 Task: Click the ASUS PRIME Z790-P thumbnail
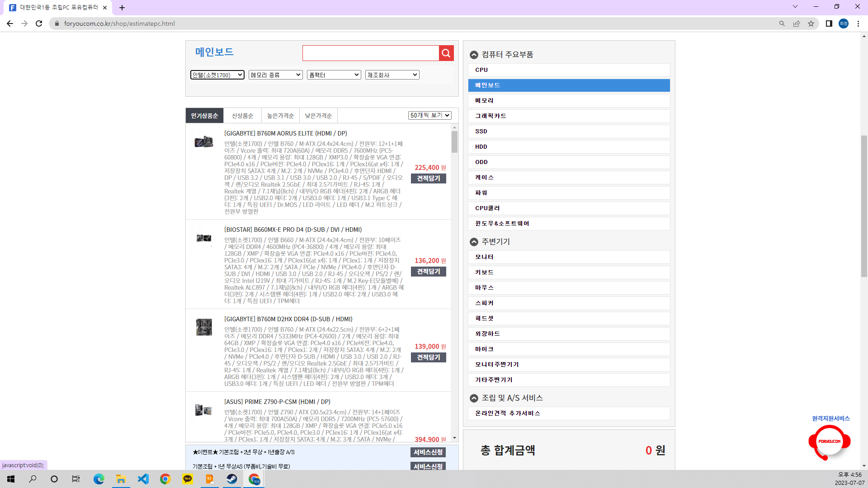tap(203, 410)
